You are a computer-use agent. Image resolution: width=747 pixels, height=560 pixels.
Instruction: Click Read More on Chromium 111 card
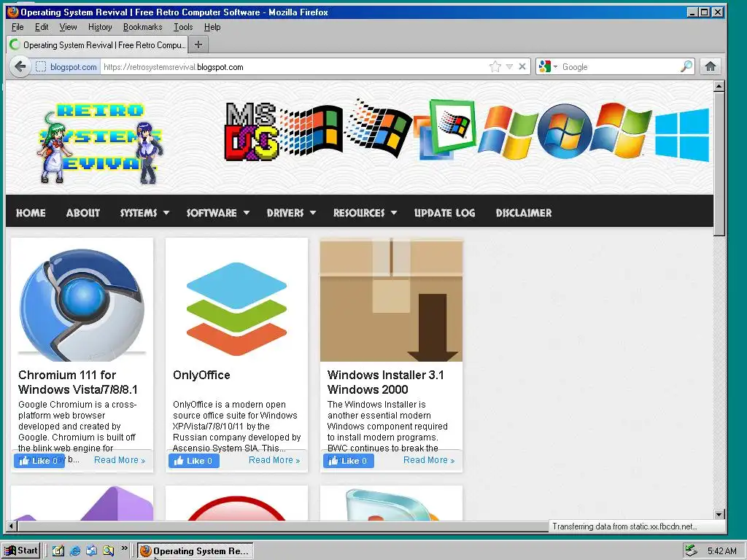(120, 460)
